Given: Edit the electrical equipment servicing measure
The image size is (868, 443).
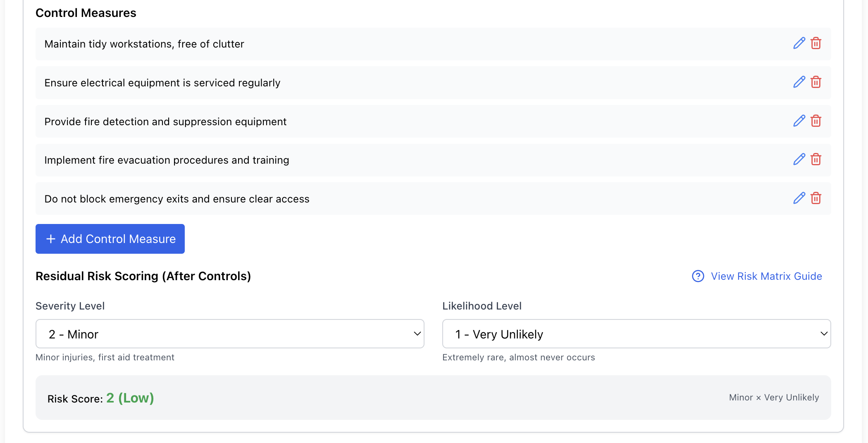Looking at the screenshot, I should 799,82.
